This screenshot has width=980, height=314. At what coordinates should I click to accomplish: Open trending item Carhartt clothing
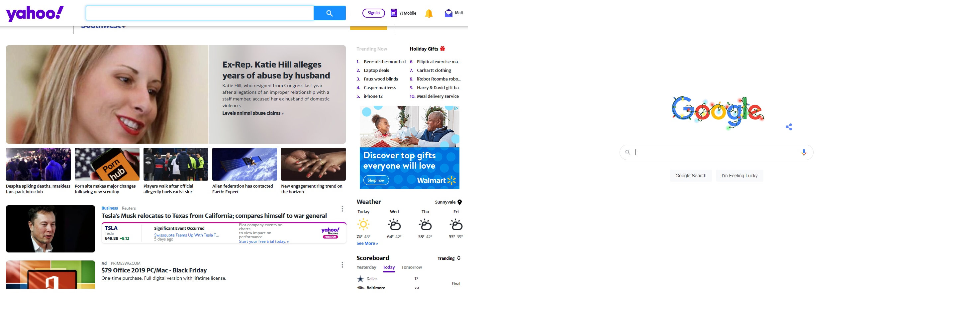click(x=434, y=71)
